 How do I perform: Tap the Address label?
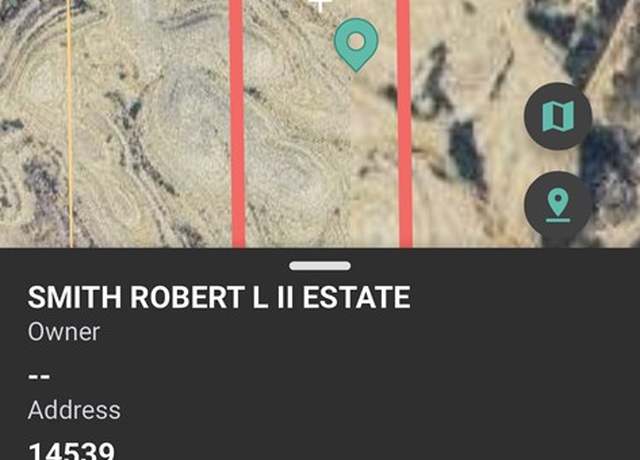(74, 410)
